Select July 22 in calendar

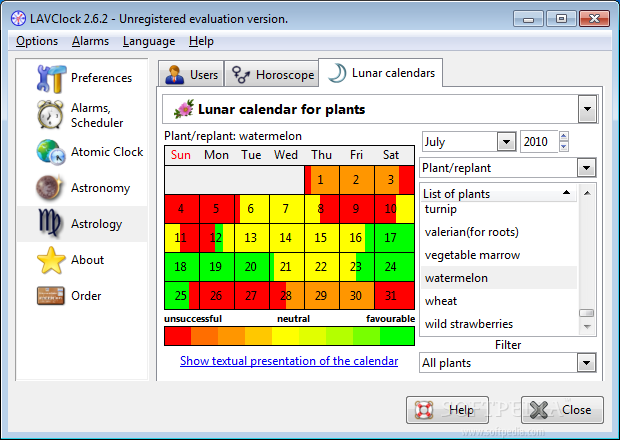click(321, 267)
